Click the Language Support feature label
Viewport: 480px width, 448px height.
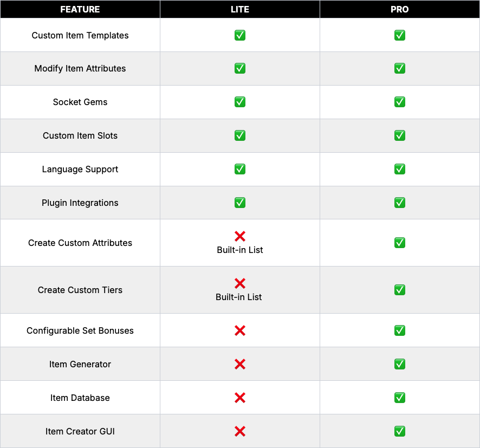(80, 169)
